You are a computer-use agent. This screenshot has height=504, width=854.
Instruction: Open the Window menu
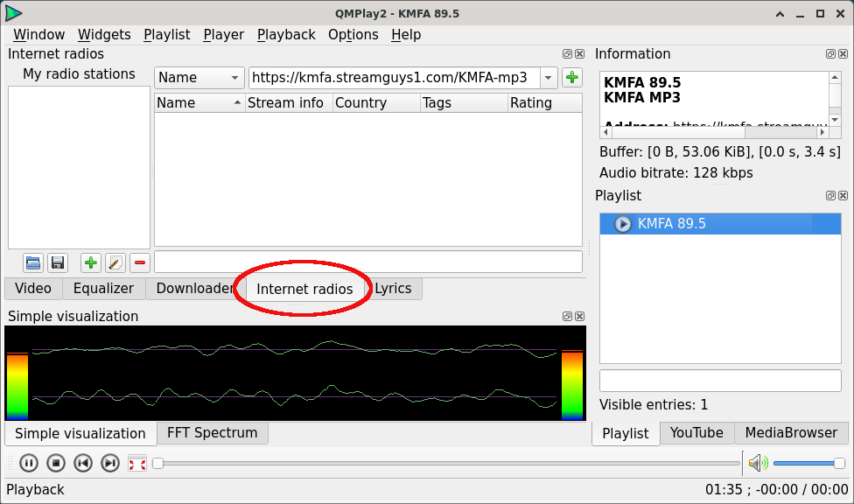click(38, 35)
